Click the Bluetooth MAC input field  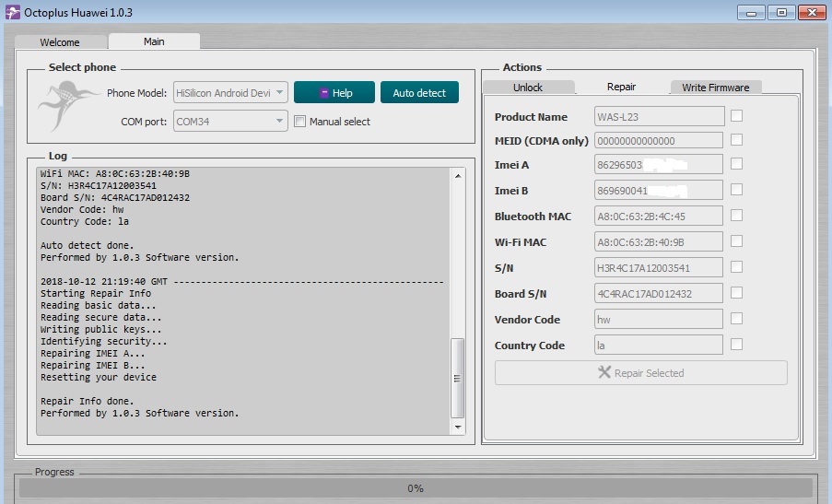(659, 216)
